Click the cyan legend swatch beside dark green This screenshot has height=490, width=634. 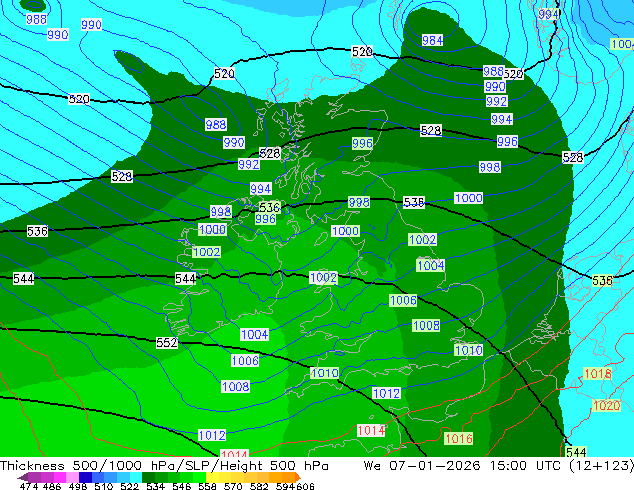coord(136,477)
